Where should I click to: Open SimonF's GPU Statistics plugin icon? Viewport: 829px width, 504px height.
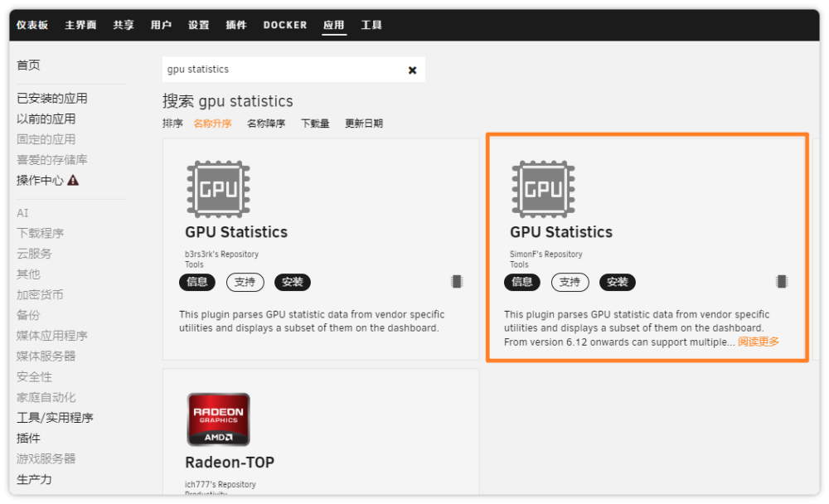(543, 189)
